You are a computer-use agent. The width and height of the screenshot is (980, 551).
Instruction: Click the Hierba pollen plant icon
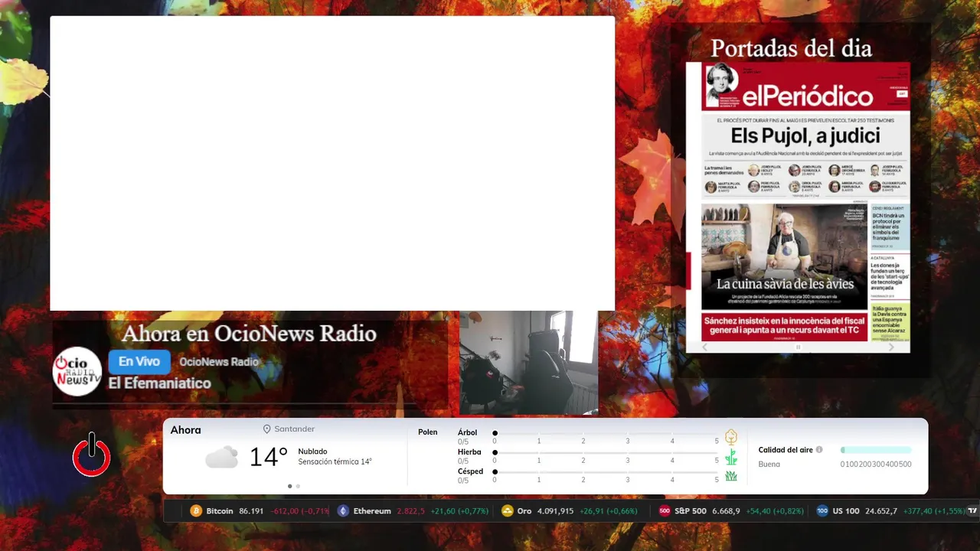pos(731,457)
